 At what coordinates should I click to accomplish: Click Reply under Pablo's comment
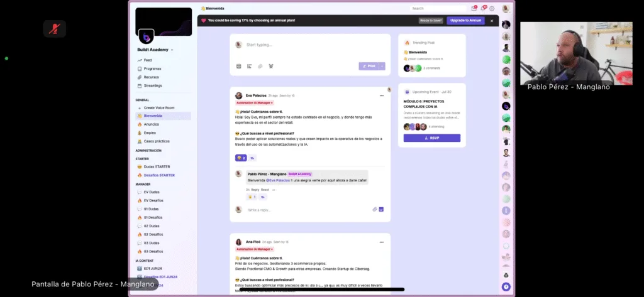[x=255, y=190]
